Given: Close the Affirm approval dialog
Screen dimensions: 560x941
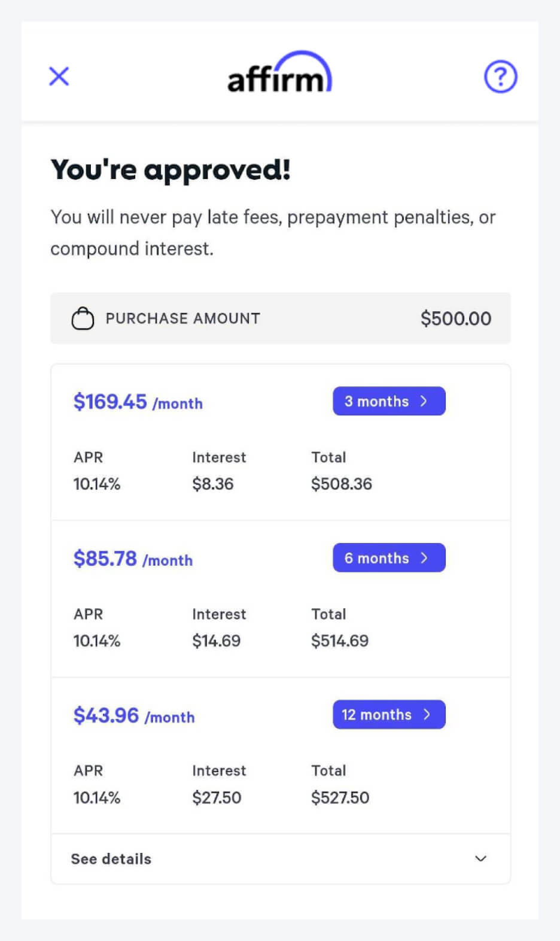Looking at the screenshot, I should click(59, 77).
